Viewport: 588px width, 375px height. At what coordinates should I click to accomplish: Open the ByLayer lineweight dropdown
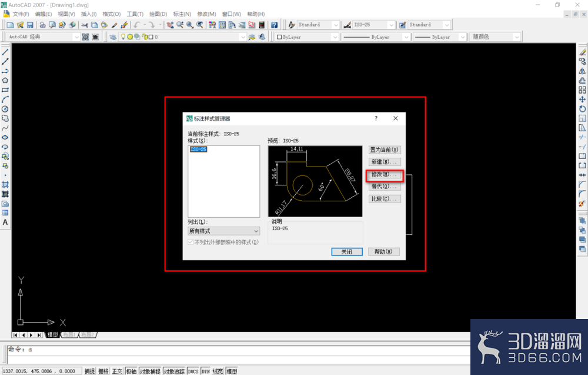pyautogui.click(x=440, y=36)
